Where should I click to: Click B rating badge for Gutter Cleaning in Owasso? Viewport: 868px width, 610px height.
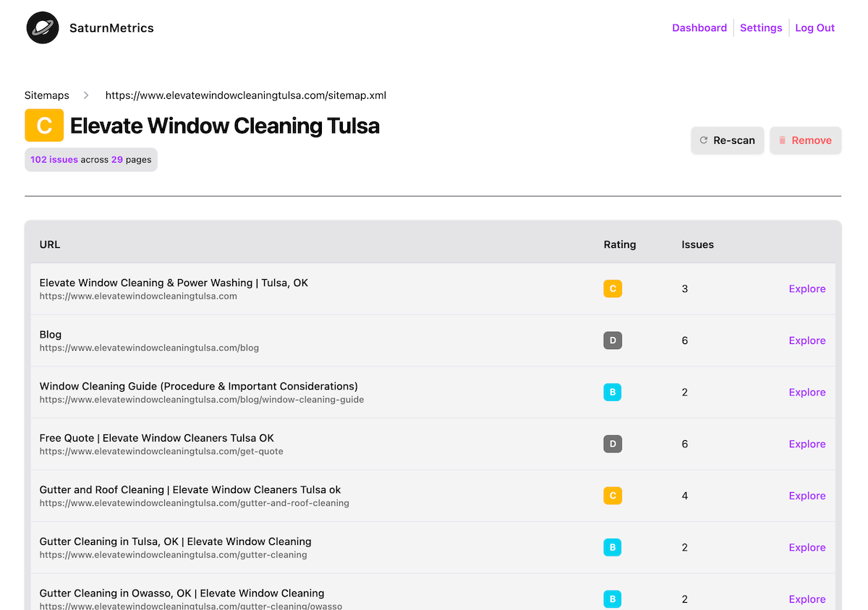pyautogui.click(x=613, y=599)
